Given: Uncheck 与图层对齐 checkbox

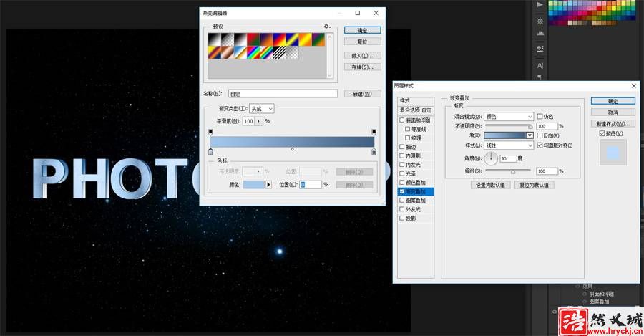Looking at the screenshot, I should [540, 145].
